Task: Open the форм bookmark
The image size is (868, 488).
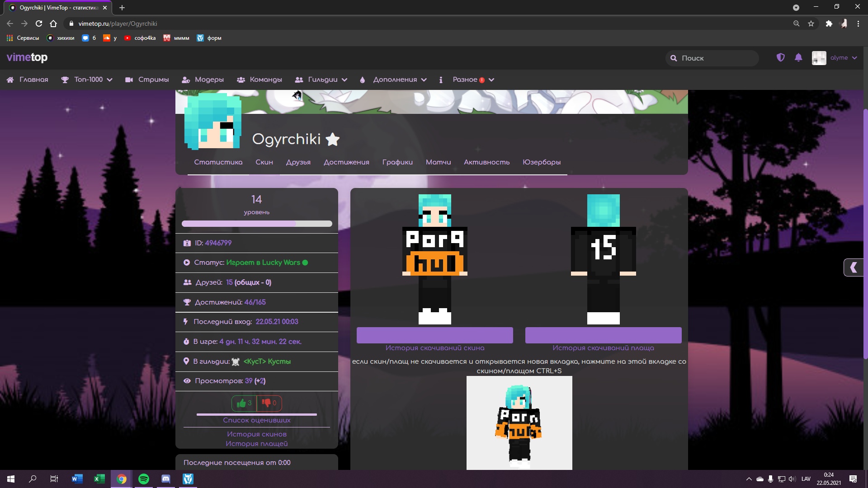Action: [x=209, y=38]
